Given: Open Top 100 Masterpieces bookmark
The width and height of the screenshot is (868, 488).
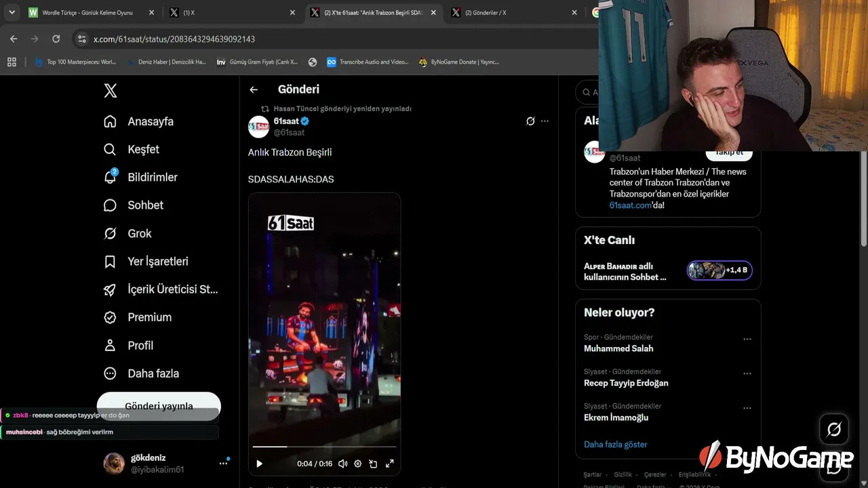Looking at the screenshot, I should [75, 62].
